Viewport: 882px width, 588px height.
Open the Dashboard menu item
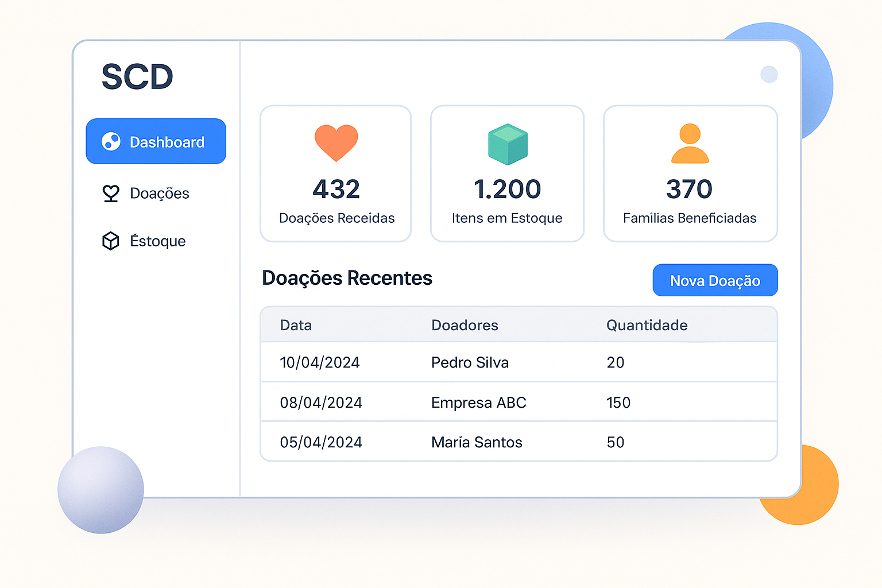click(156, 141)
